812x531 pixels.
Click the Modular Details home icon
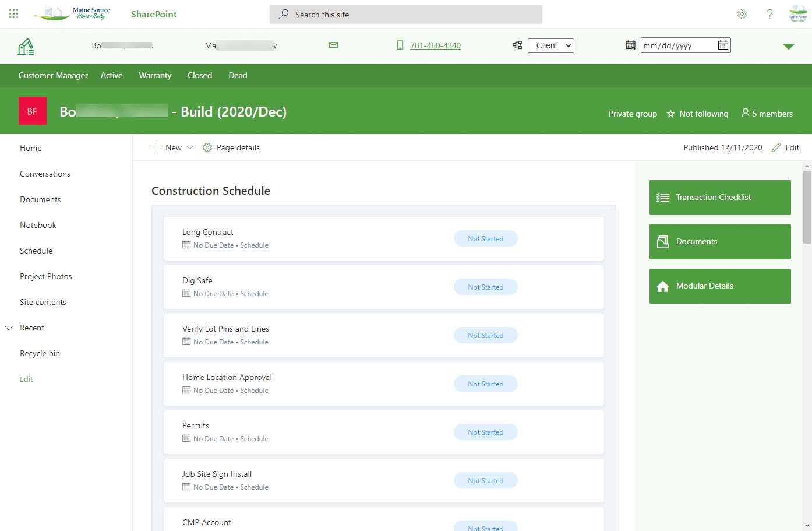tap(663, 286)
